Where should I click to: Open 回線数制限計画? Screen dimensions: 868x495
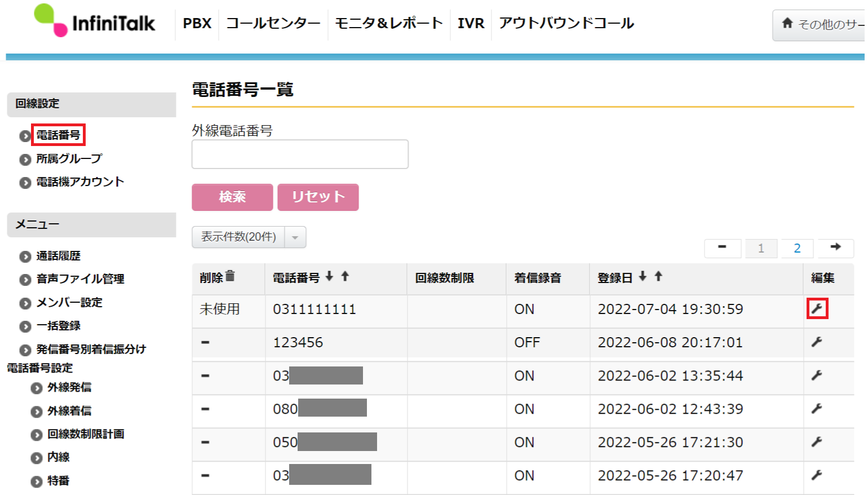[86, 434]
